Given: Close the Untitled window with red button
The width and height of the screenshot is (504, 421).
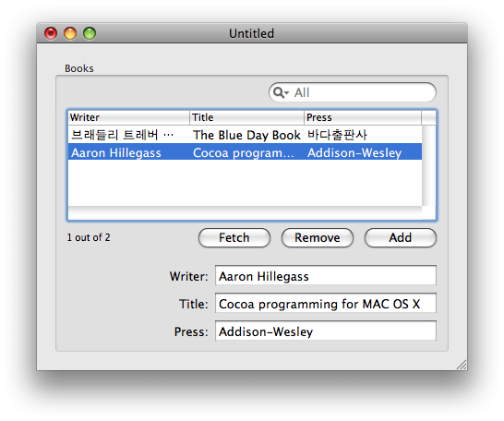Looking at the screenshot, I should point(51,33).
